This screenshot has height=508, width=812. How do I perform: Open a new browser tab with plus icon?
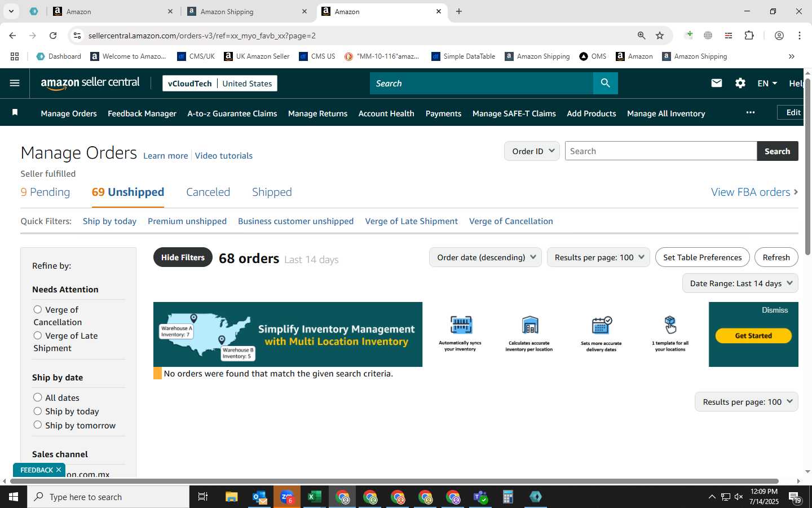point(458,11)
